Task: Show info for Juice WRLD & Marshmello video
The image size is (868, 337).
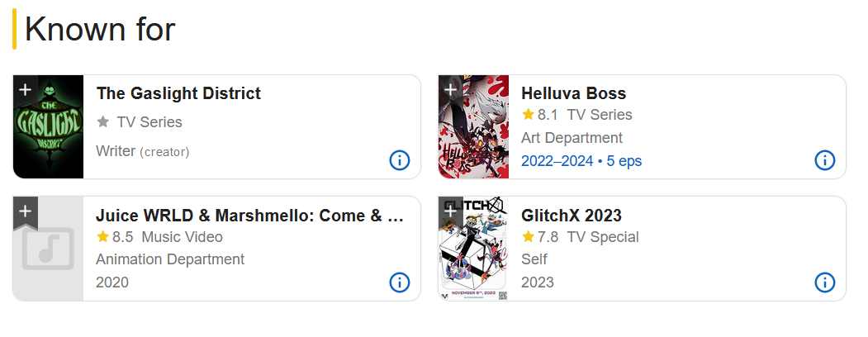Action: click(399, 282)
